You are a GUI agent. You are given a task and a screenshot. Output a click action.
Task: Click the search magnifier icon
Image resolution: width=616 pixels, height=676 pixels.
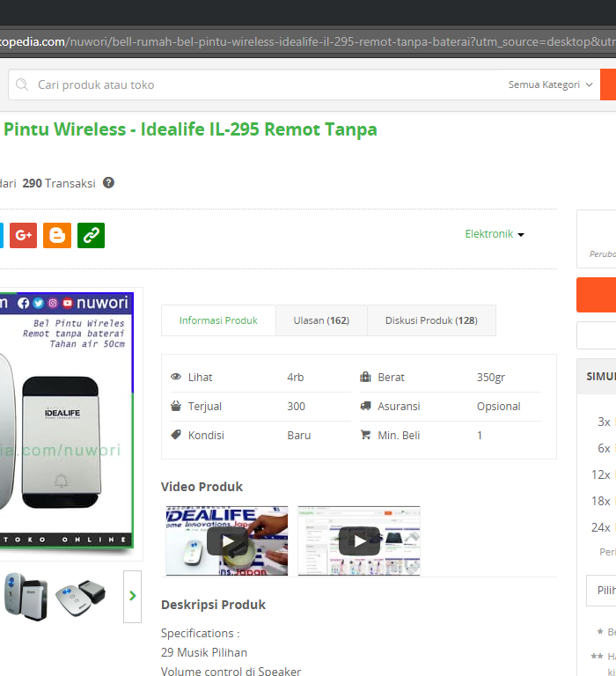pos(22,84)
